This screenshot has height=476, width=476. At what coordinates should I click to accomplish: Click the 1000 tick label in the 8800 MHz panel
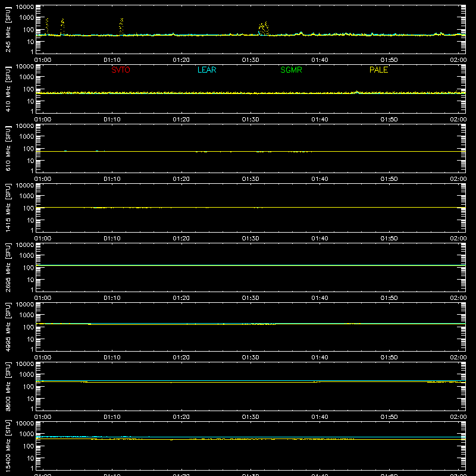[27, 375]
